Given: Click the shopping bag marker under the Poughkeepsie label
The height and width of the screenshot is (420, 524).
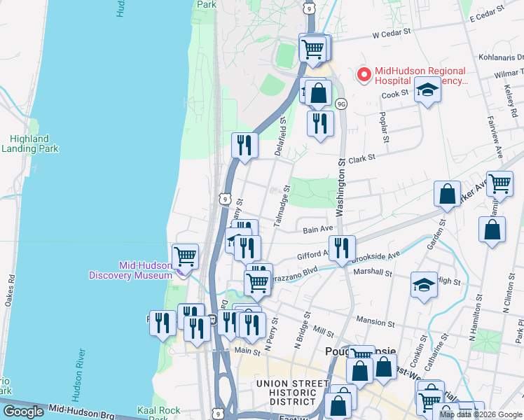Looking at the screenshot, I should (359, 372).
